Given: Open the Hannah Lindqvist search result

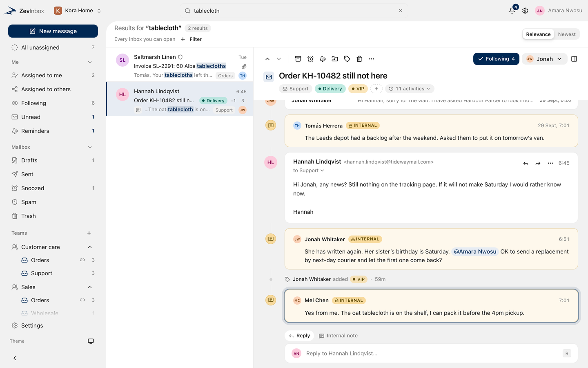Looking at the screenshot, I should [x=180, y=99].
